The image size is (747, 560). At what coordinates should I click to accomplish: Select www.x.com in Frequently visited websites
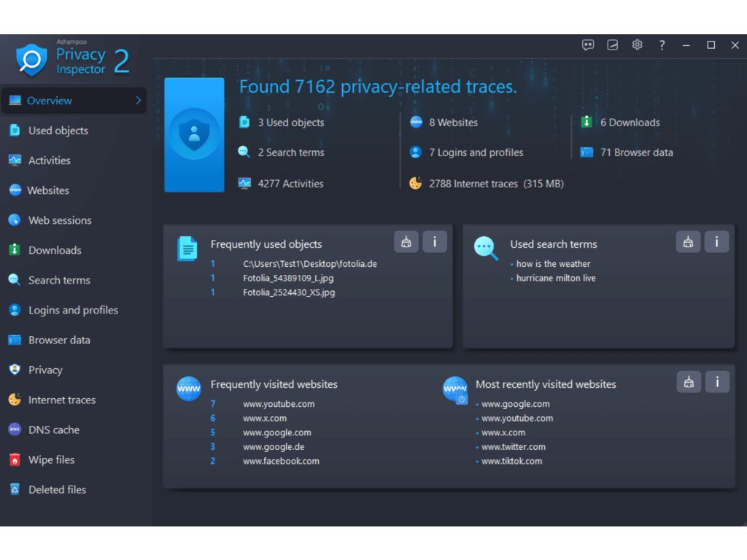[x=265, y=418]
